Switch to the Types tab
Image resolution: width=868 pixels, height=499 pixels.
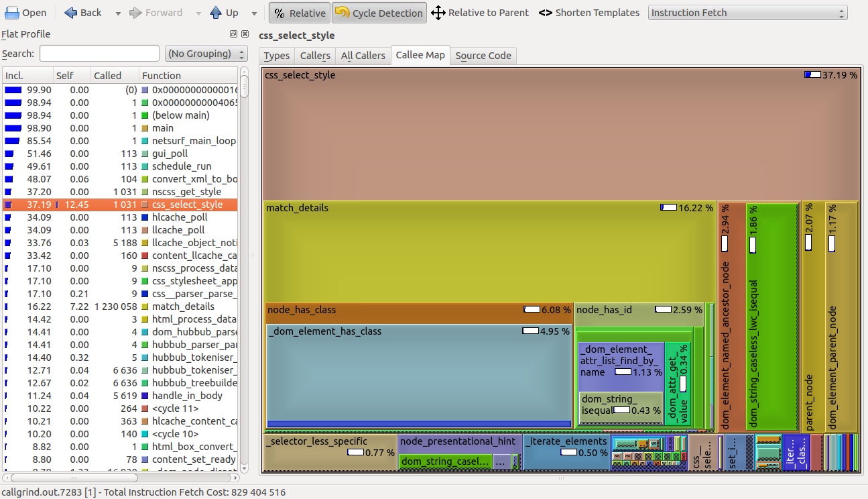point(277,56)
